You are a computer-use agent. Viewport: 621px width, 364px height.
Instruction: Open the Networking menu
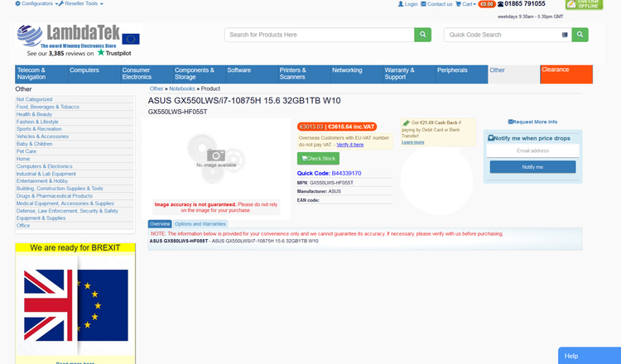356,74
